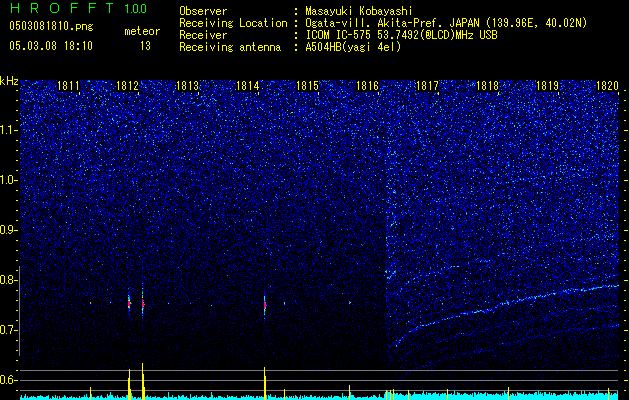Image resolution: width=629 pixels, height=400 pixels.
Task: Click the 0.6 kHz axis label
Action: click(9, 380)
